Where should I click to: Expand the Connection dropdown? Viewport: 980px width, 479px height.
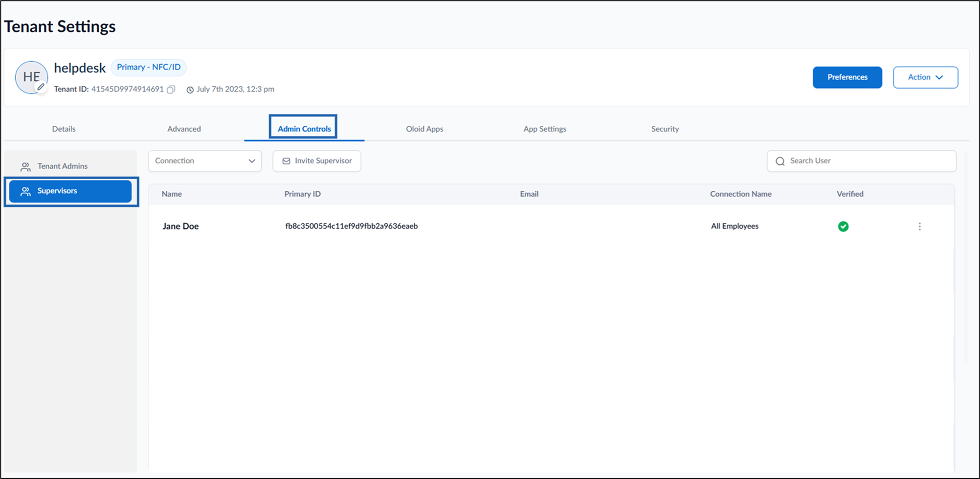coord(205,161)
